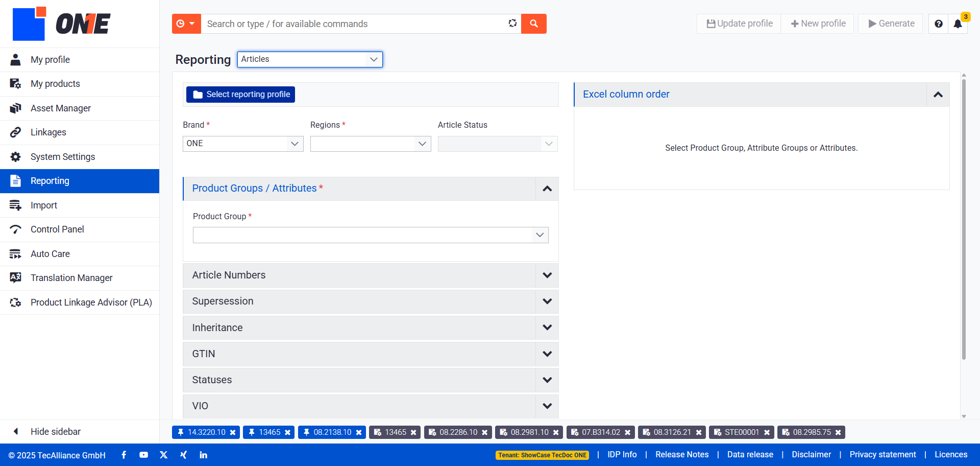Collapse the Excel column order panel
The image size is (980, 466).
coord(938,95)
